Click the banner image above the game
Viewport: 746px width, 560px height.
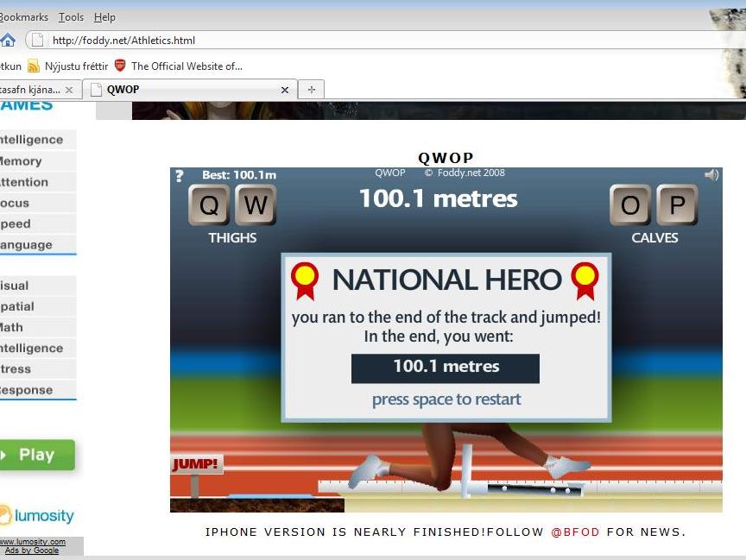439,110
